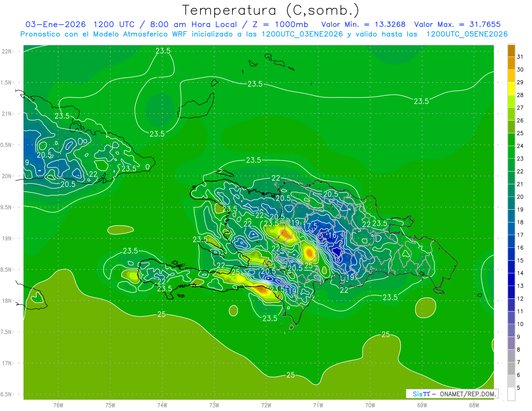Image resolution: width=532 pixels, height=411 pixels.
Task: Click the legend value 23
Action: (x=520, y=159)
